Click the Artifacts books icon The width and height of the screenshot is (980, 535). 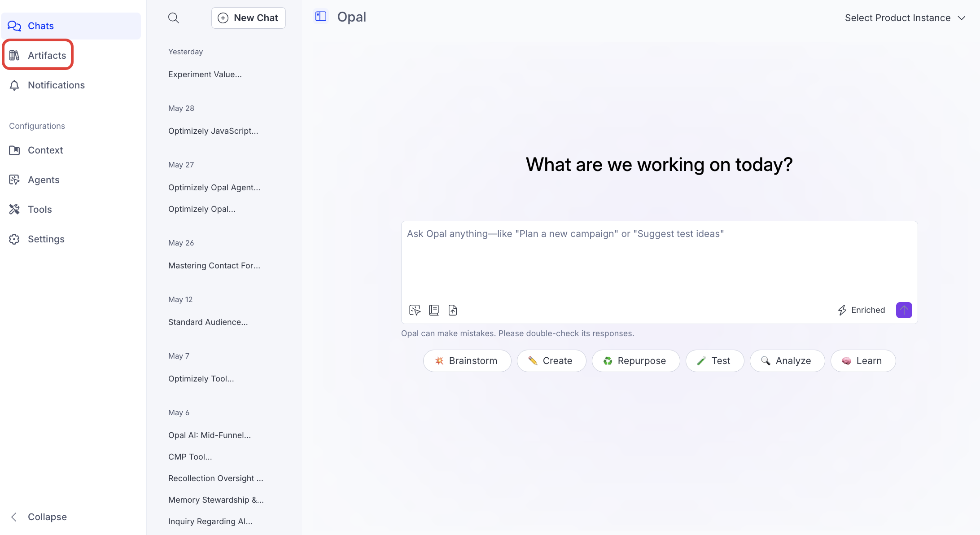(x=14, y=55)
